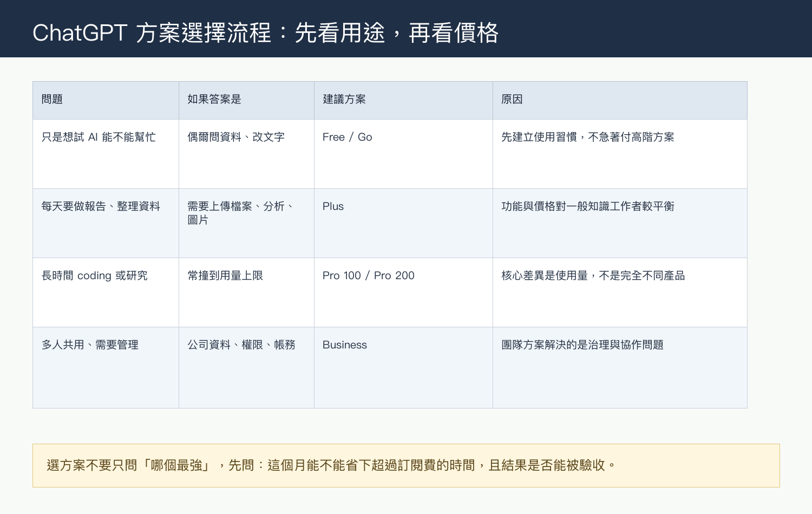Select the '建議方案' column header
The image size is (812, 514).
pos(403,100)
